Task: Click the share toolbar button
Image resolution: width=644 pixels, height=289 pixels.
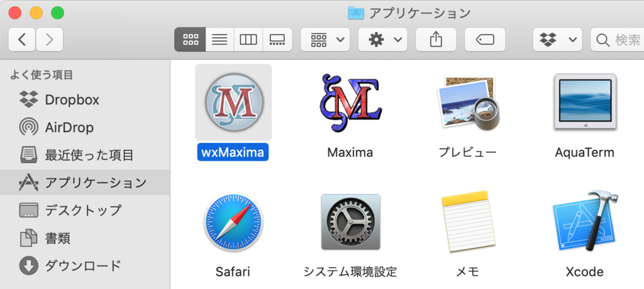Action: coord(436,40)
